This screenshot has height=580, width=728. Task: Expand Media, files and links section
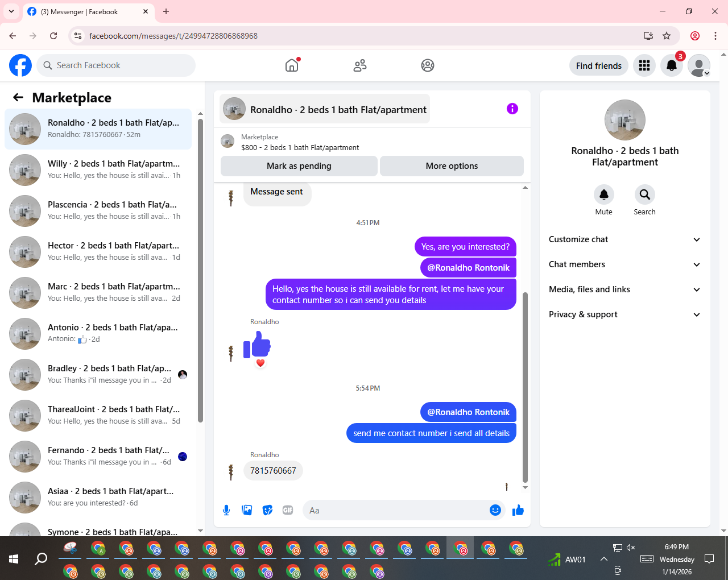(625, 289)
